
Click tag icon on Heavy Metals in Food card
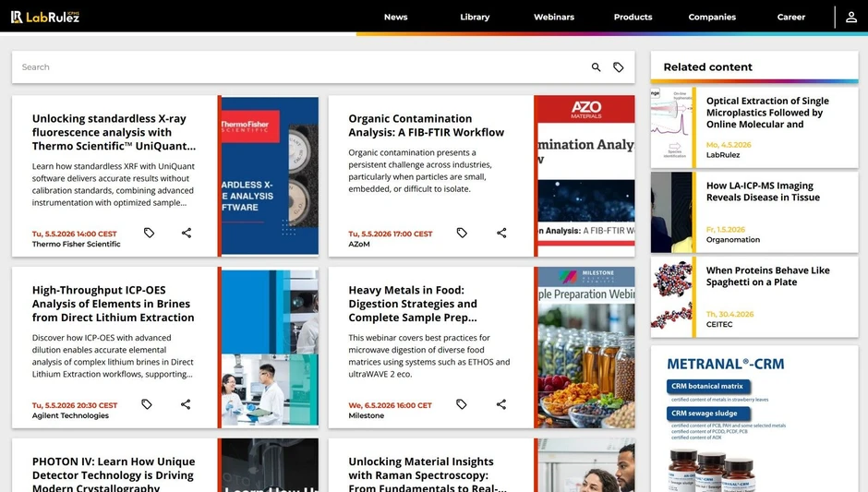point(461,404)
